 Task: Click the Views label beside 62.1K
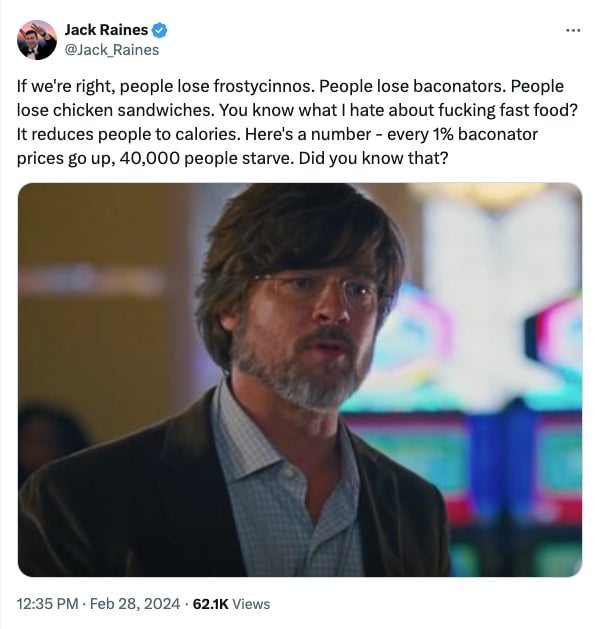pyautogui.click(x=251, y=604)
